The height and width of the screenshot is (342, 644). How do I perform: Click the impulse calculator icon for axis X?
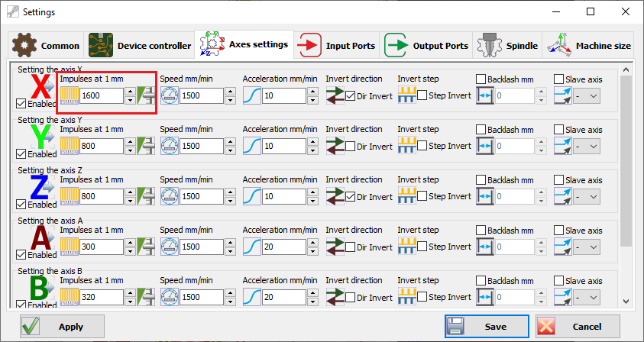145,95
